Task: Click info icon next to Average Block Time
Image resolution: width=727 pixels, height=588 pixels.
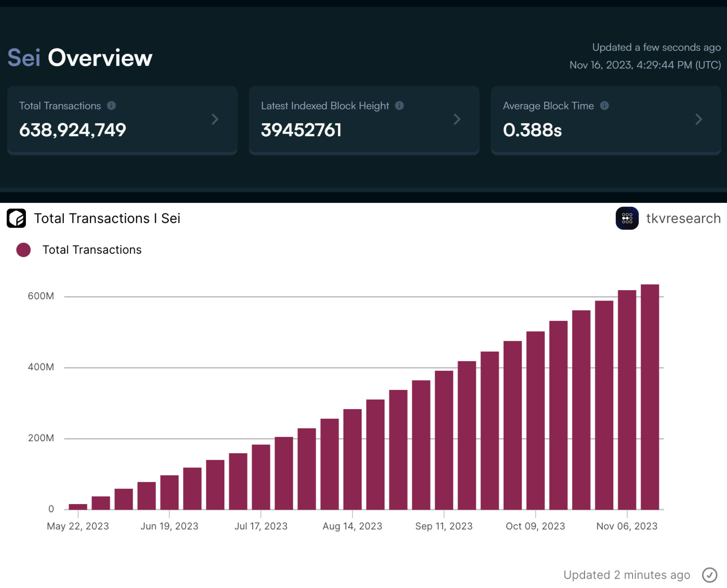Action: [x=605, y=106]
